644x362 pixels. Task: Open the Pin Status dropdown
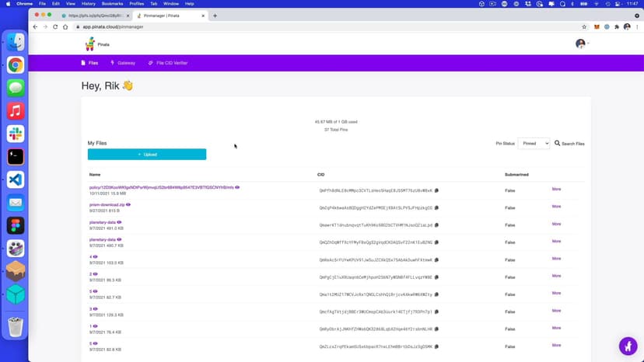534,144
